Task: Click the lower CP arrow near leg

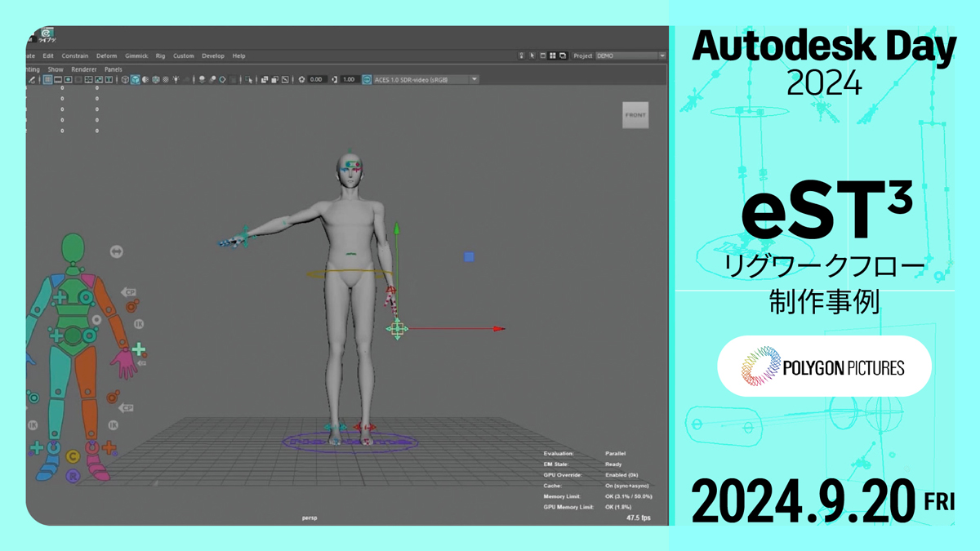Action: [127, 407]
